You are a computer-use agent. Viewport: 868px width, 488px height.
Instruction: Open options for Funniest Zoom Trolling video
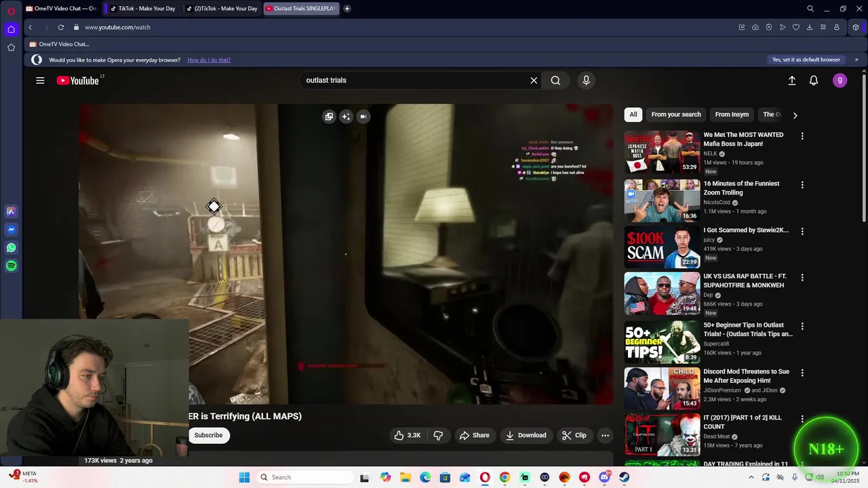802,185
